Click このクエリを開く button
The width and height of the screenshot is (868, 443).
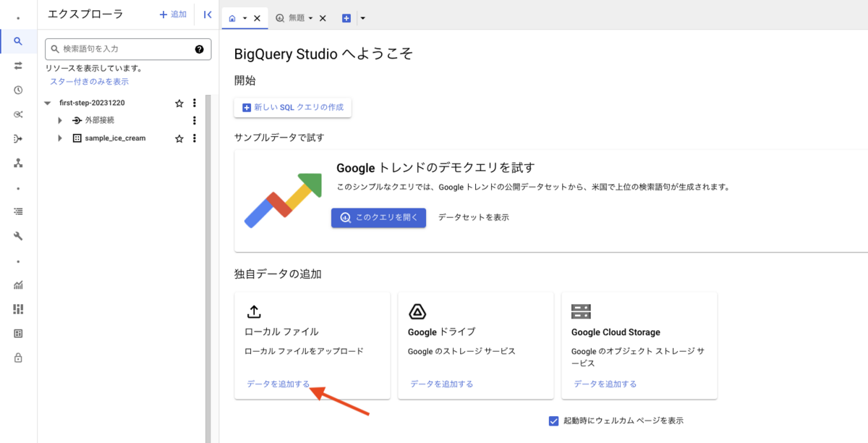point(379,218)
